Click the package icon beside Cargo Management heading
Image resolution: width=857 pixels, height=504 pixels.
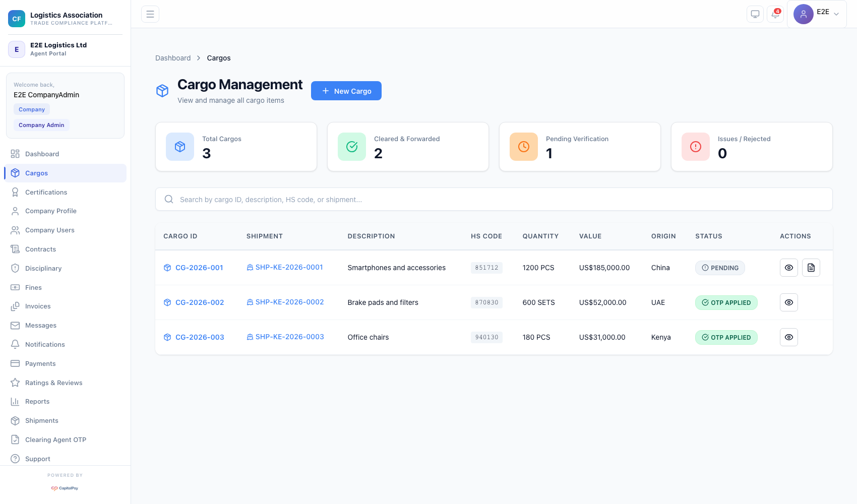pos(162,91)
